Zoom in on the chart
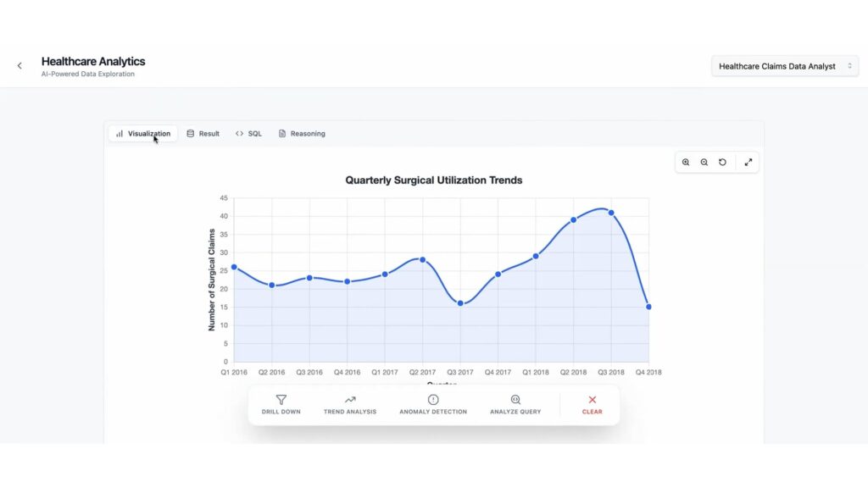The height and width of the screenshot is (488, 868). pyautogui.click(x=686, y=162)
